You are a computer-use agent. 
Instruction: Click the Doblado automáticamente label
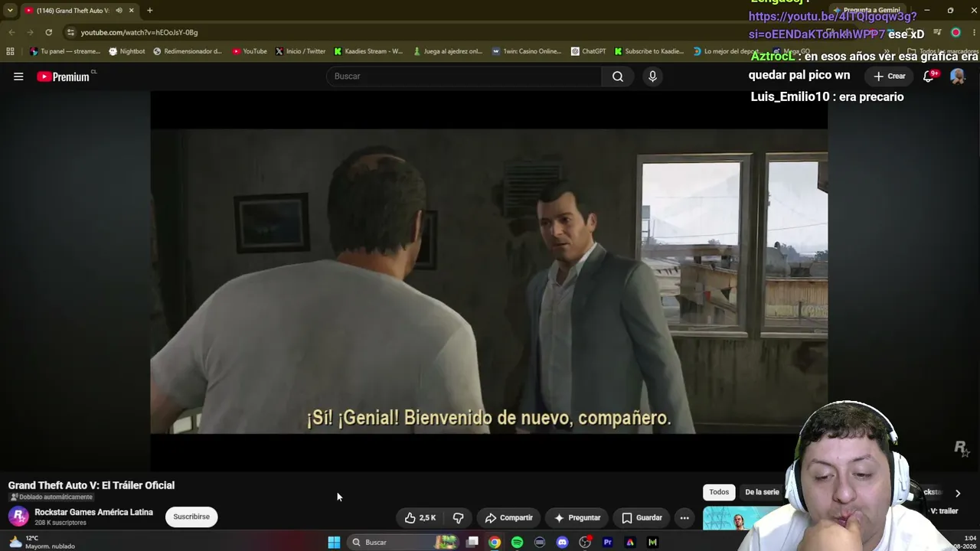point(51,497)
